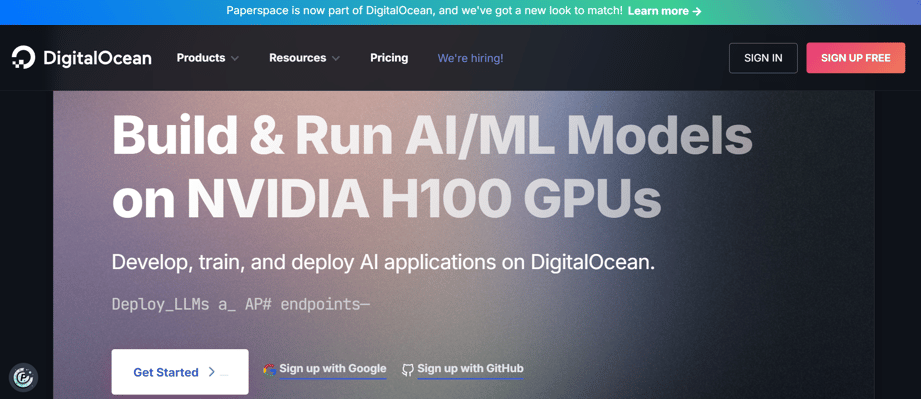Click the SIGN IN button
Screen dimensions: 921x399
point(763,58)
